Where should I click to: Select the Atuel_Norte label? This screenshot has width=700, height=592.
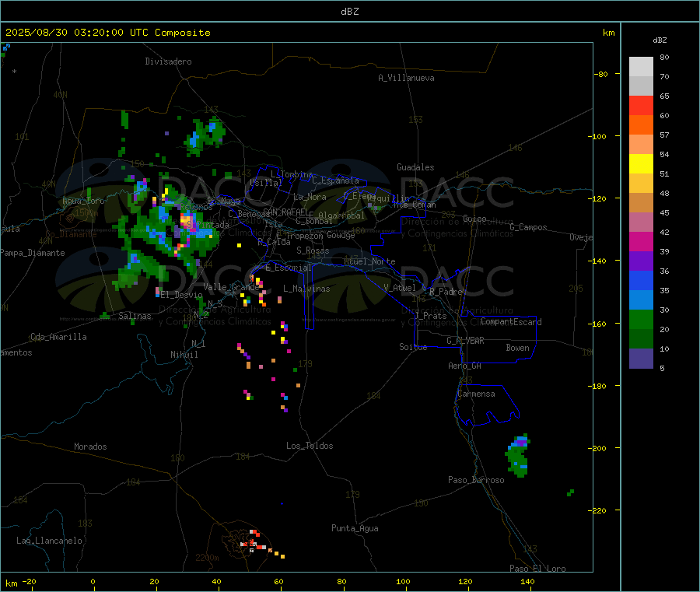(369, 261)
